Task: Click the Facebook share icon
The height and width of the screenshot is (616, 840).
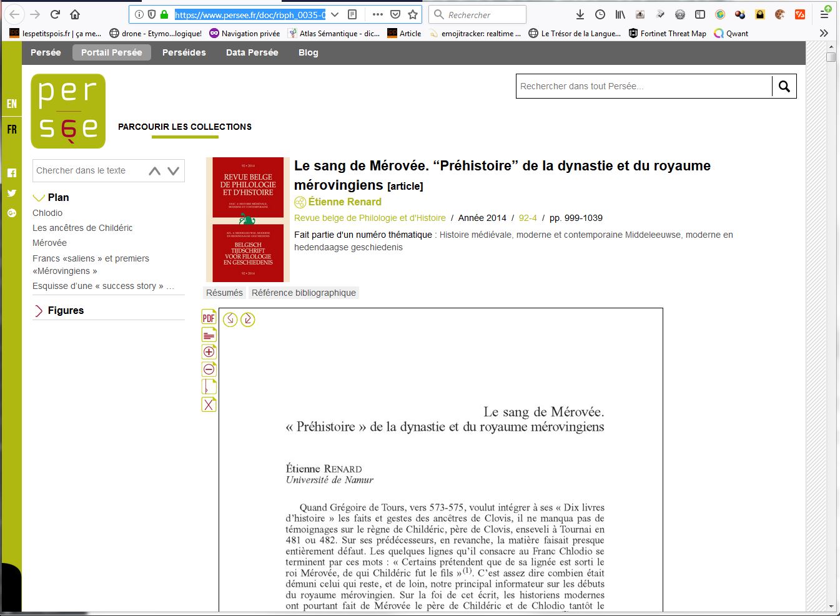Action: coord(12,173)
